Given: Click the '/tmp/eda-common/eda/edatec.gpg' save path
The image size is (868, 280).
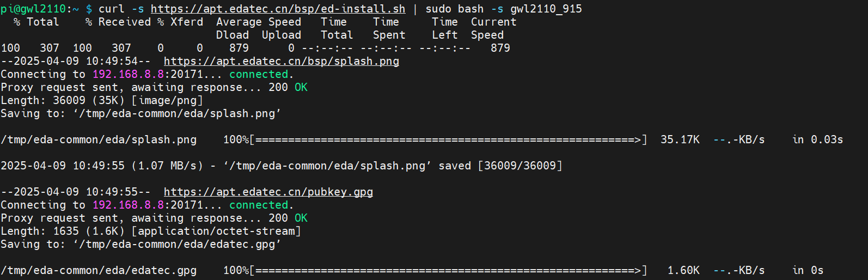Looking at the screenshot, I should pos(177,244).
